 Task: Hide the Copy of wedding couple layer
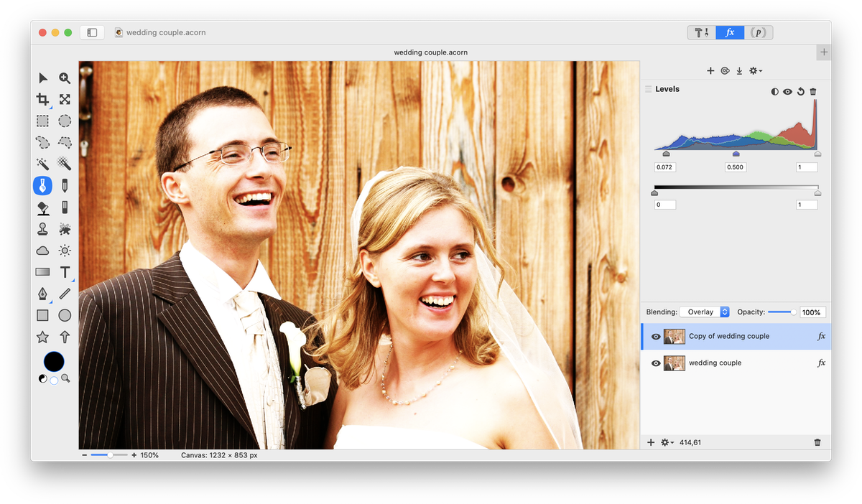[655, 337]
